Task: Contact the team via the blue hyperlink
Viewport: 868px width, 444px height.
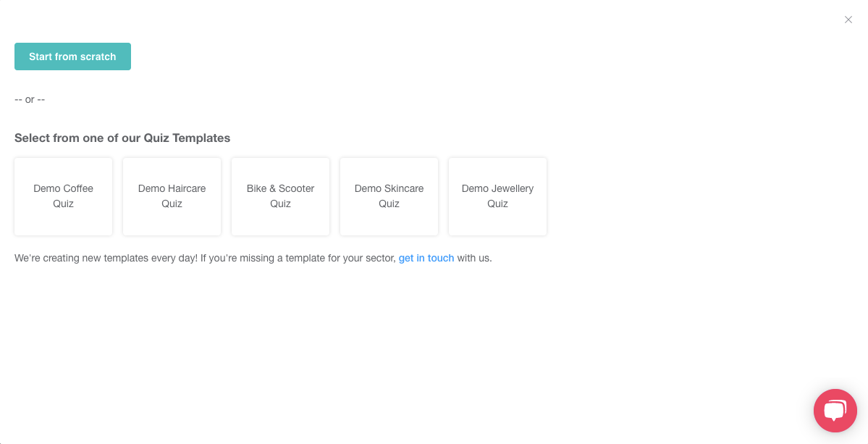Action: [426, 258]
